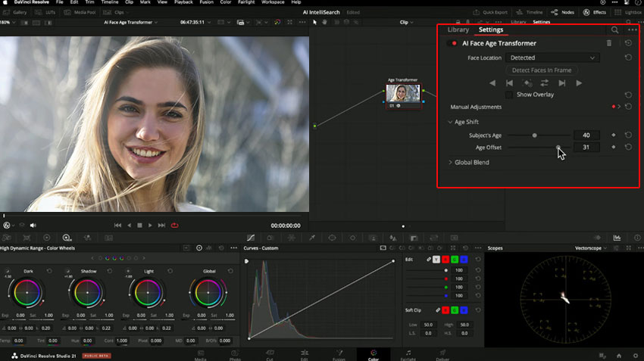Screen dimensions: 644x361
Task: Reset the Subject's Age value
Action: click(628, 135)
